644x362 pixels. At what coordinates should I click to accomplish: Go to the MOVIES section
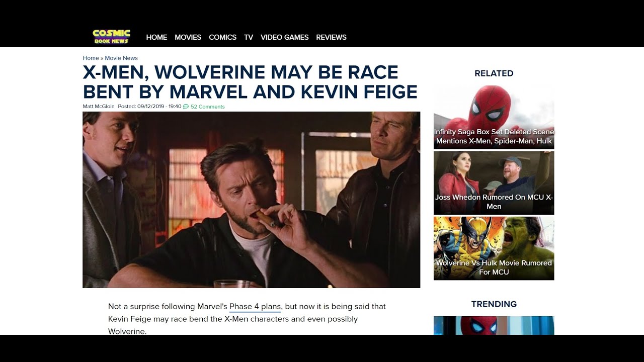[188, 37]
